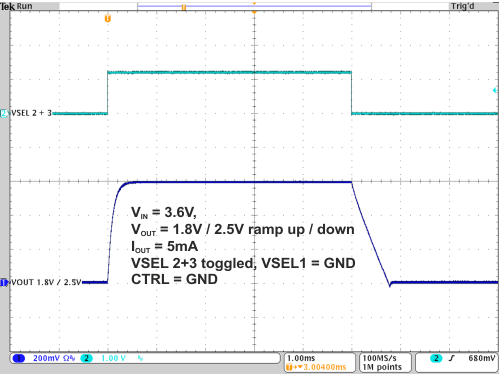
Task: Click the rising edge trigger slope icon
Action: click(452, 358)
